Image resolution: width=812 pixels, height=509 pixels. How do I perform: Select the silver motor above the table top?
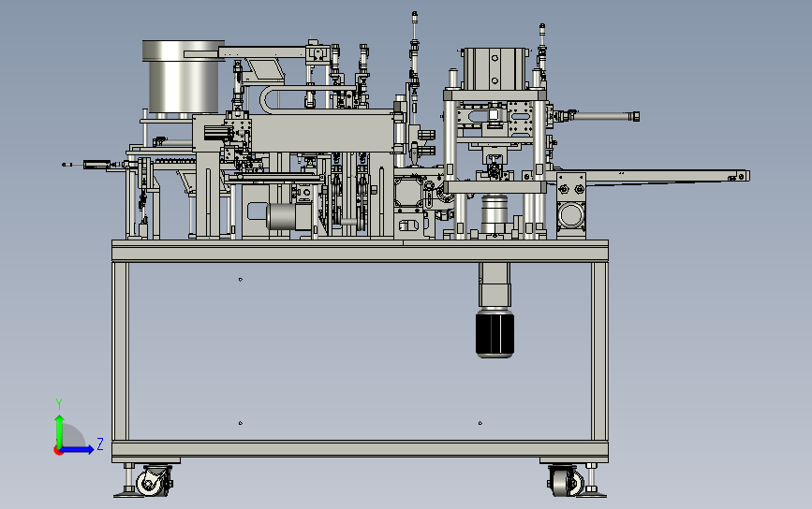(x=289, y=216)
